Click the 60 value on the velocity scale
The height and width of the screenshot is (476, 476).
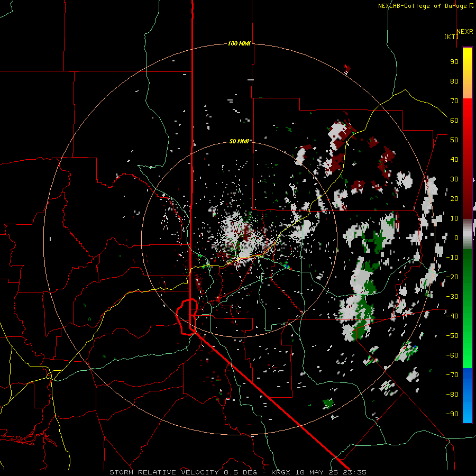point(454,121)
